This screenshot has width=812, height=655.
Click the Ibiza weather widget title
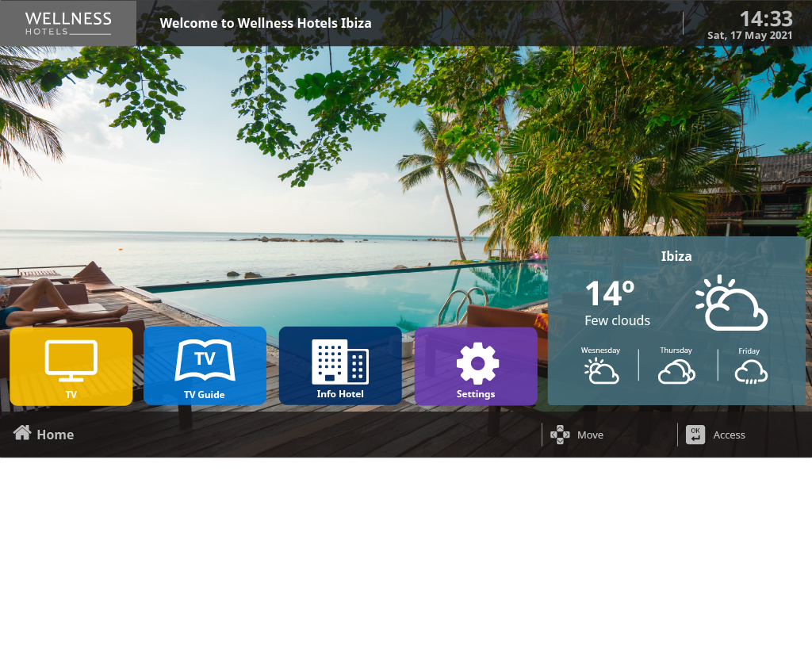coord(676,256)
